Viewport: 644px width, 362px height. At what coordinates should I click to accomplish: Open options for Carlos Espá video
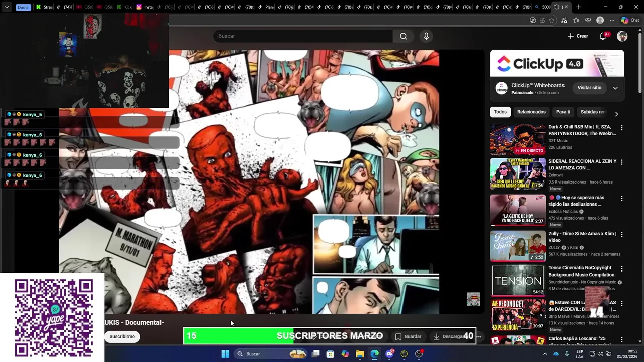point(621,340)
